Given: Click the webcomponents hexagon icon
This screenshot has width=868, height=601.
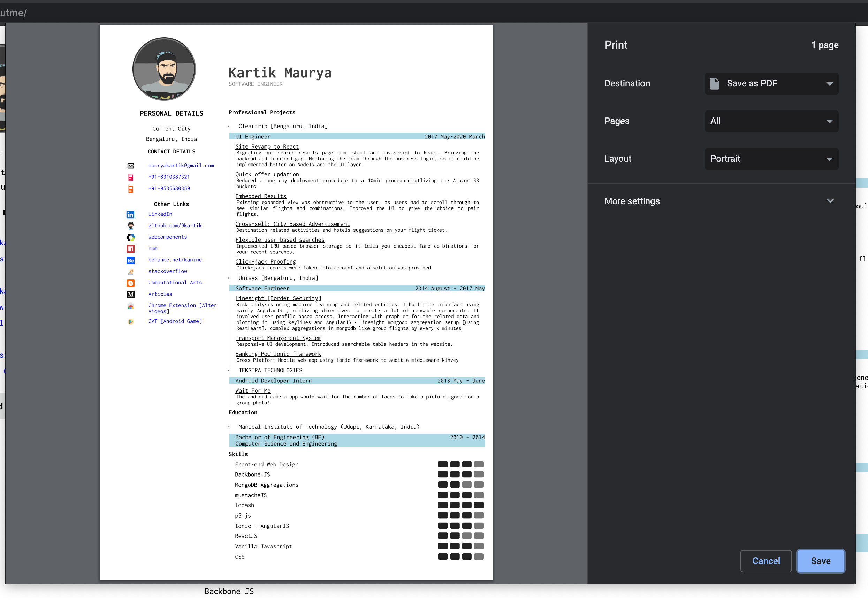Looking at the screenshot, I should [x=131, y=237].
